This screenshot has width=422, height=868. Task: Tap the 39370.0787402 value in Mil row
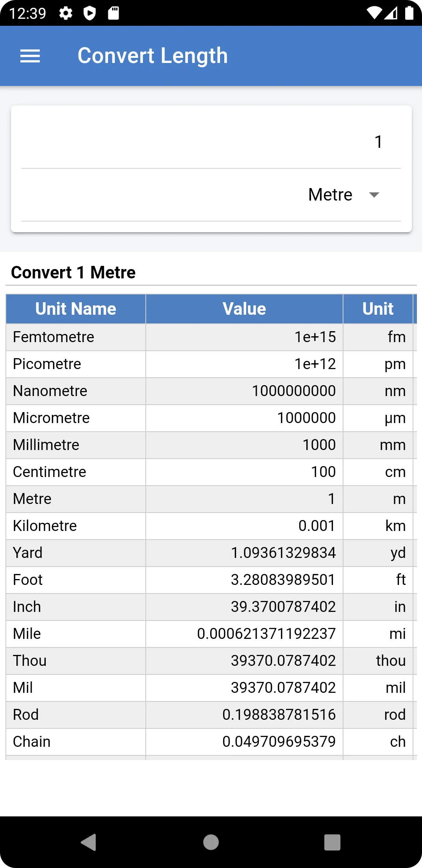tap(283, 688)
